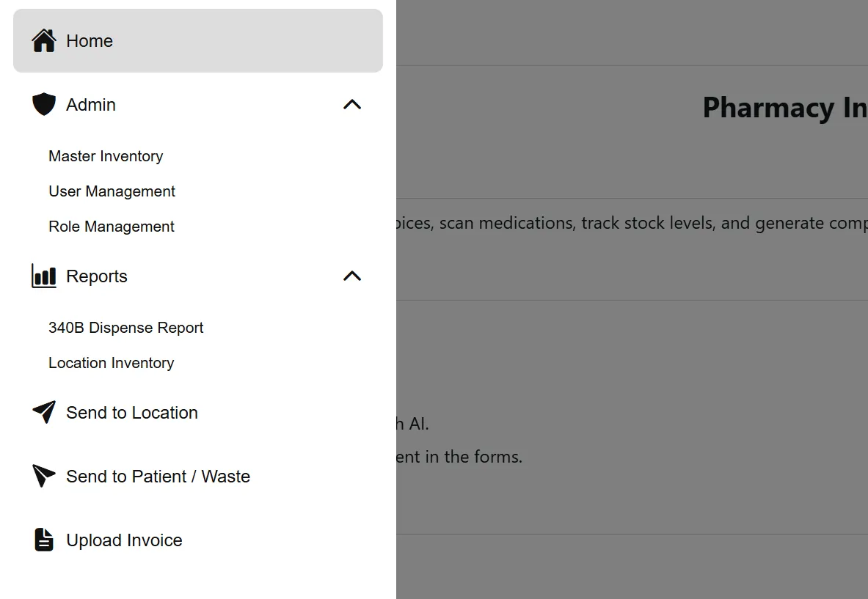Go to User Management

tap(112, 191)
